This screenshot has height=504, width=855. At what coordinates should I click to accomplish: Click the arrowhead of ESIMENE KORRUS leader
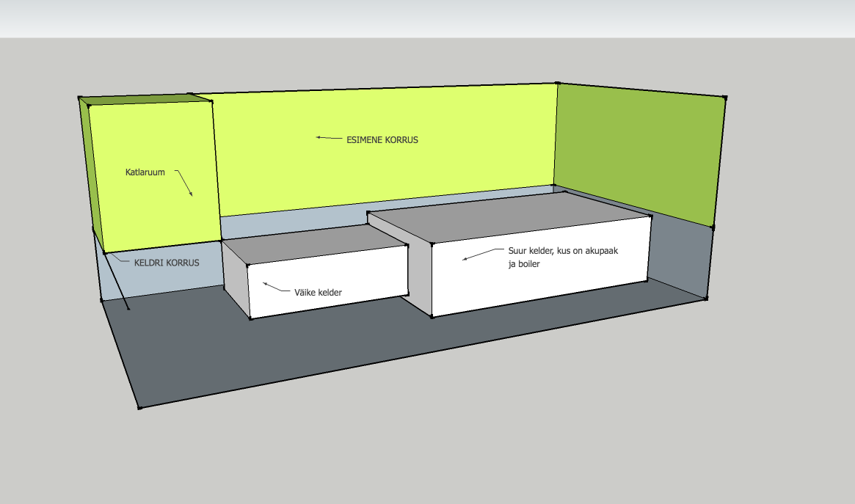tap(319, 136)
